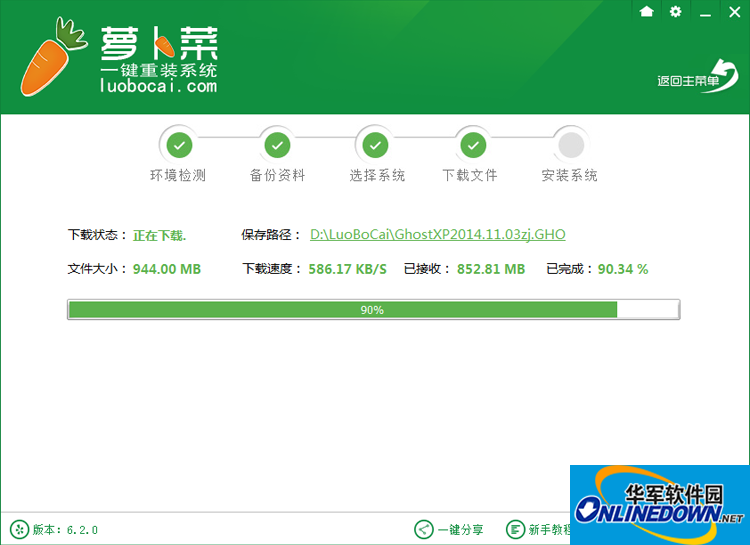Click the 一键分享 share icon
Image resolution: width=750 pixels, height=545 pixels.
tap(423, 529)
